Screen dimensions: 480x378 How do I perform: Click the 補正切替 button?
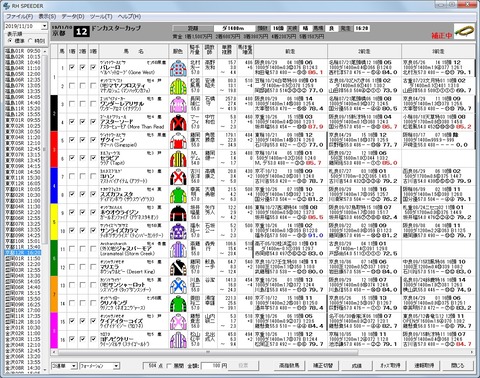point(322,365)
